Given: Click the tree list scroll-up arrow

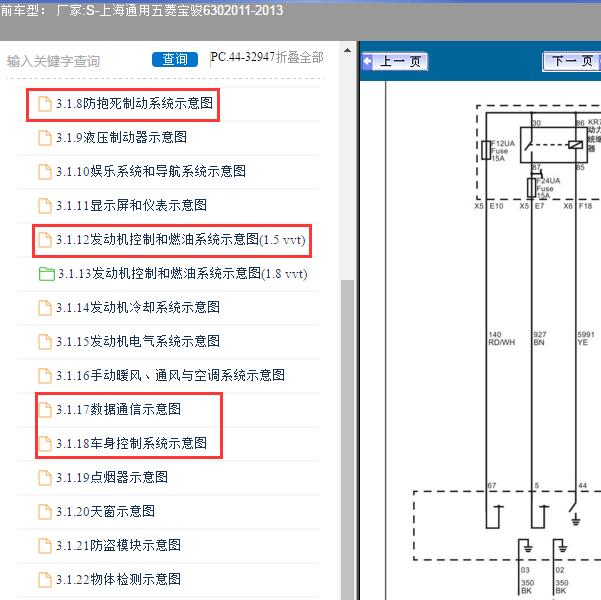Looking at the screenshot, I should click(x=348, y=50).
